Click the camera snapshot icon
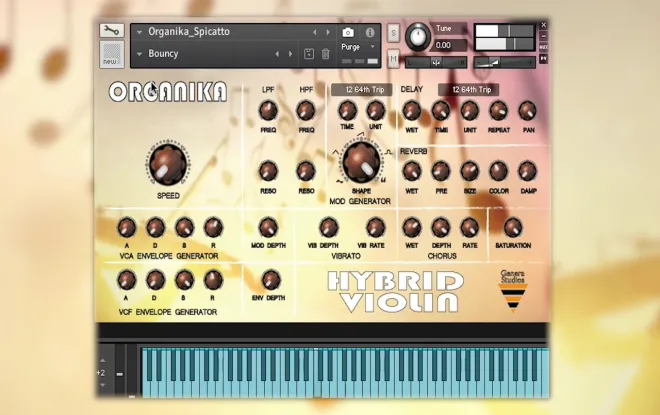 point(348,32)
